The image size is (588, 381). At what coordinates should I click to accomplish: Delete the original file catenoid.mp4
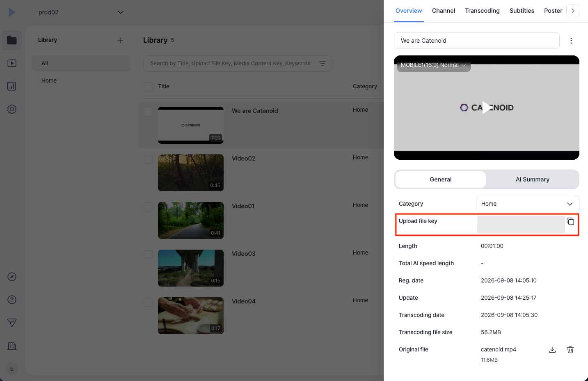(x=570, y=350)
